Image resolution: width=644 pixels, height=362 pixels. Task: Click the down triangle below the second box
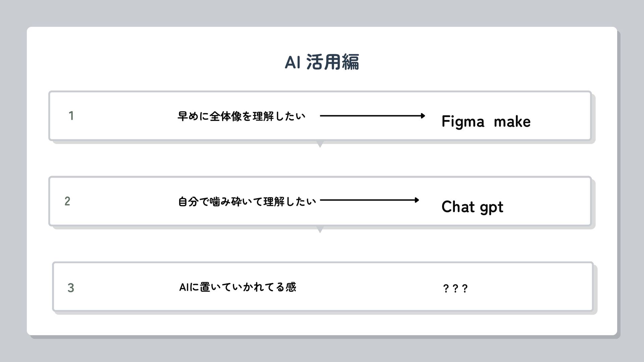point(320,230)
